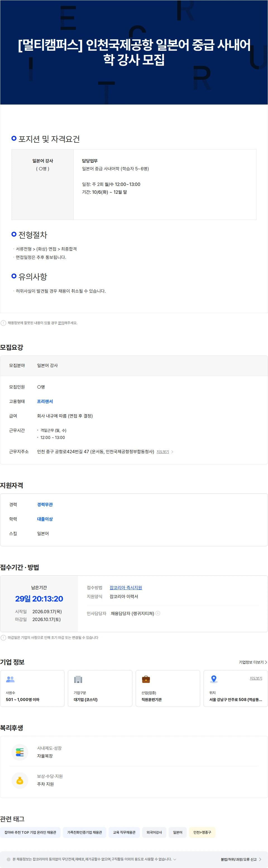Viewport: 268px width, 868px height.
Task: Click 일본어 중급 사내어학 (학습자 5~6명) text
Action: [116, 168]
